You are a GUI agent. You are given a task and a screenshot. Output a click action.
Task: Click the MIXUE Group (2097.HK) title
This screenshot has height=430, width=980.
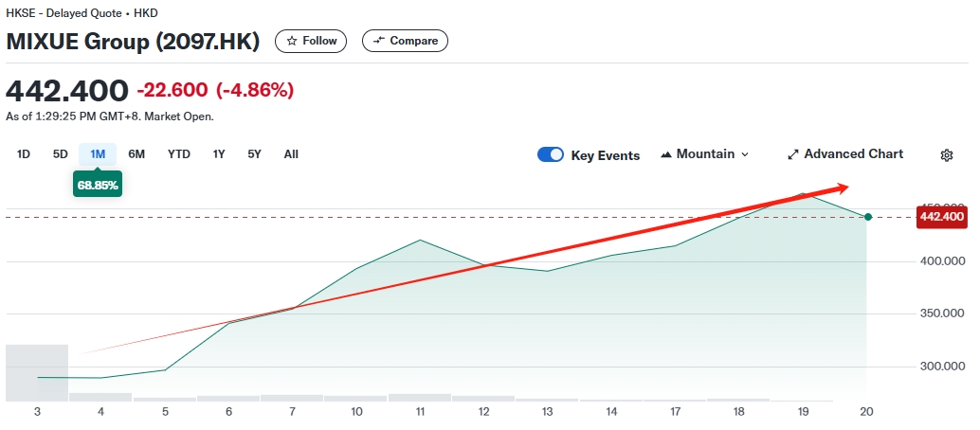(133, 42)
